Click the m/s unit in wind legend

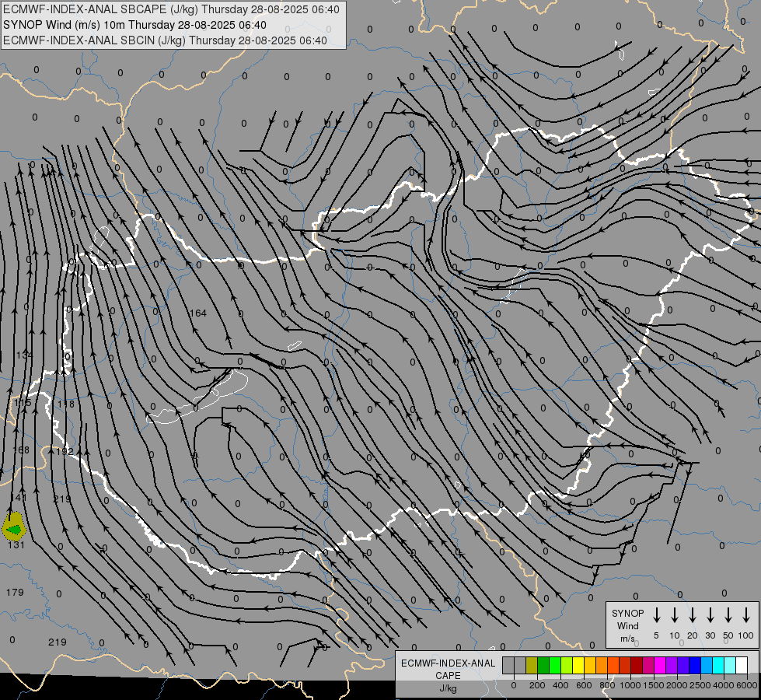(x=627, y=639)
